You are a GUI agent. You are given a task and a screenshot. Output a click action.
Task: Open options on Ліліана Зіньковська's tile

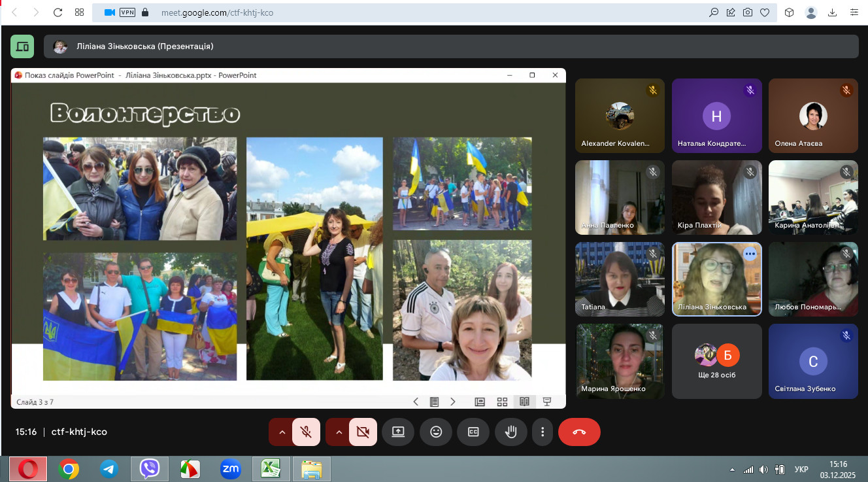[750, 254]
